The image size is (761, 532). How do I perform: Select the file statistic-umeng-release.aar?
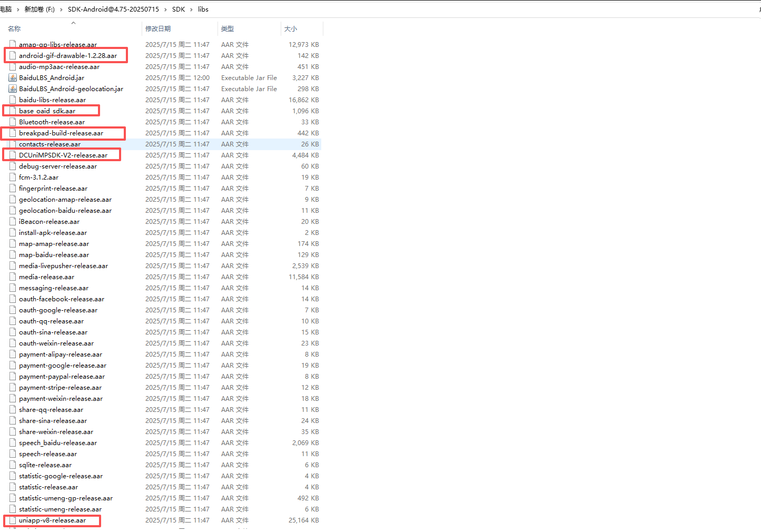click(60, 509)
